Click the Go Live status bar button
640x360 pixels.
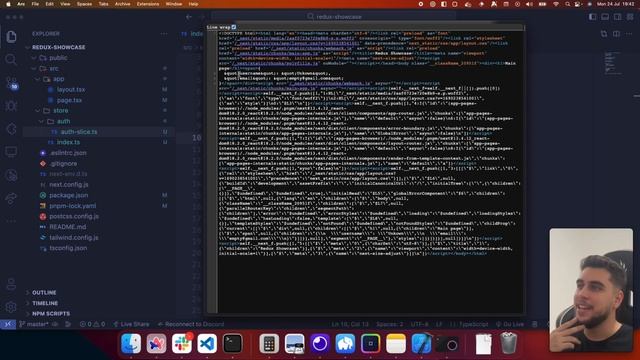510,324
